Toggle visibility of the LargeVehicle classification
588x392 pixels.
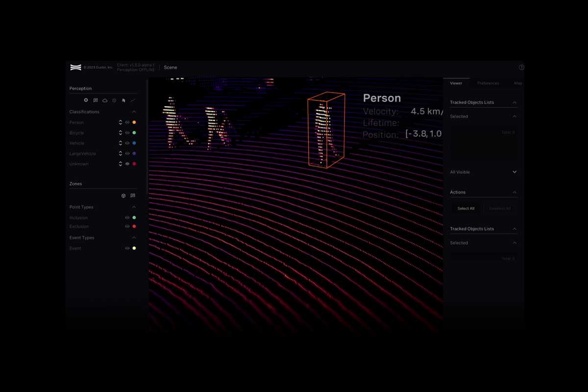pos(127,153)
